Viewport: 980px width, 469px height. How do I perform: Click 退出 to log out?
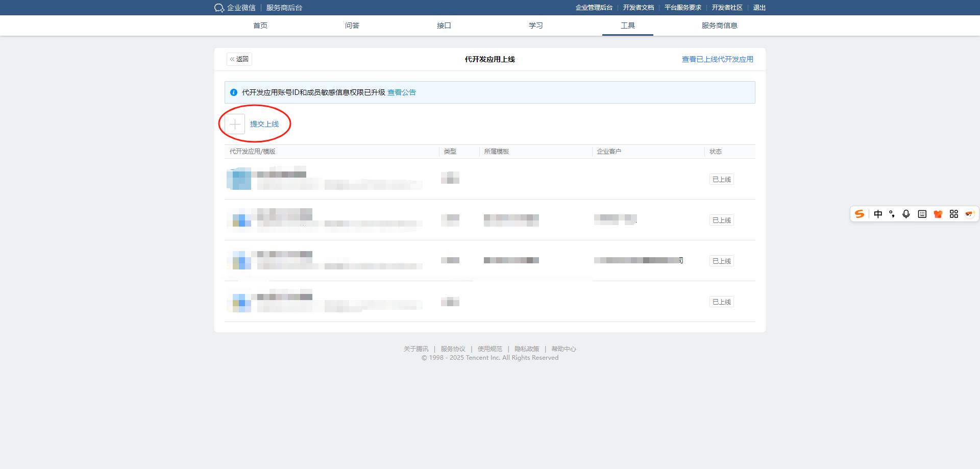(x=759, y=8)
